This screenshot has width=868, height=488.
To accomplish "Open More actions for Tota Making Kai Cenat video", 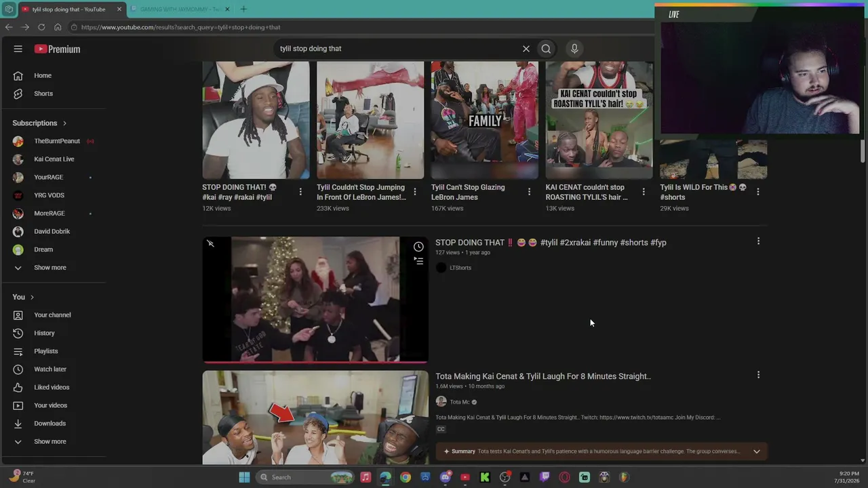I will pos(758,375).
